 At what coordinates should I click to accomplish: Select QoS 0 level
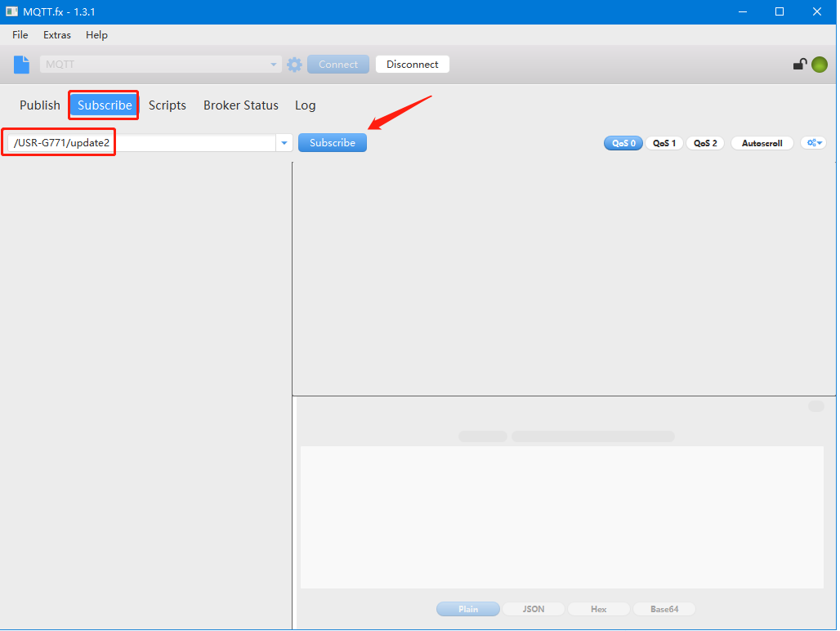(623, 143)
